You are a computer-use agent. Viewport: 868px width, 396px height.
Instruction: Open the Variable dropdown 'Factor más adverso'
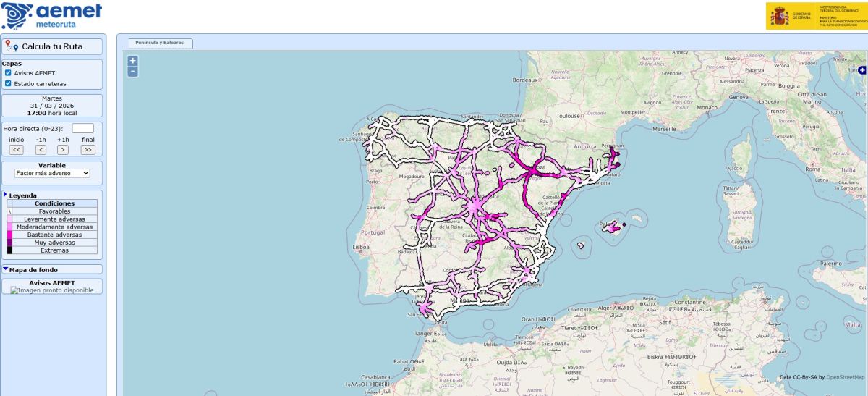point(52,174)
